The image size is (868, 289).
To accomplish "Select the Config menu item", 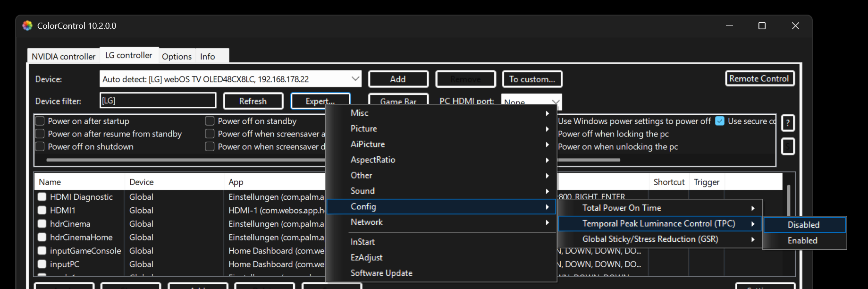I will [x=441, y=206].
